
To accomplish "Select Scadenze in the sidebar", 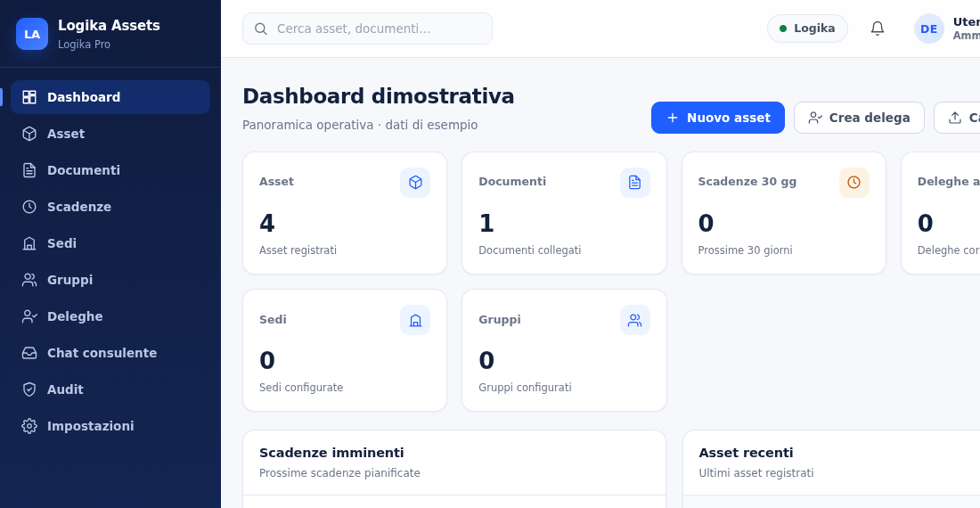I will (x=110, y=207).
